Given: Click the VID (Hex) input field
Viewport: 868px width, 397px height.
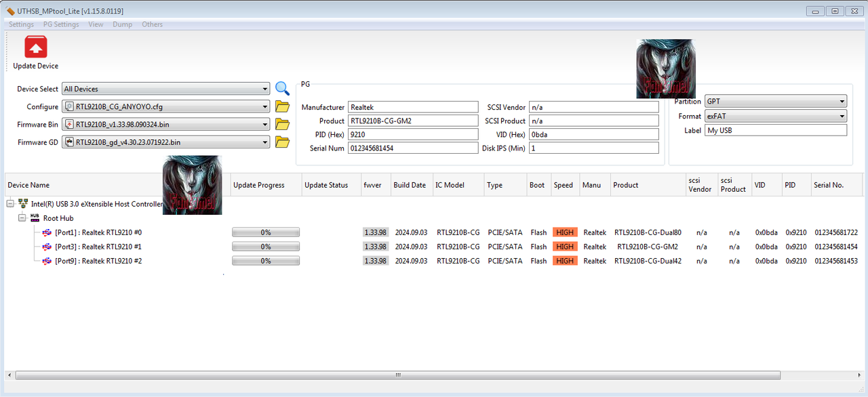Looking at the screenshot, I should pyautogui.click(x=593, y=134).
